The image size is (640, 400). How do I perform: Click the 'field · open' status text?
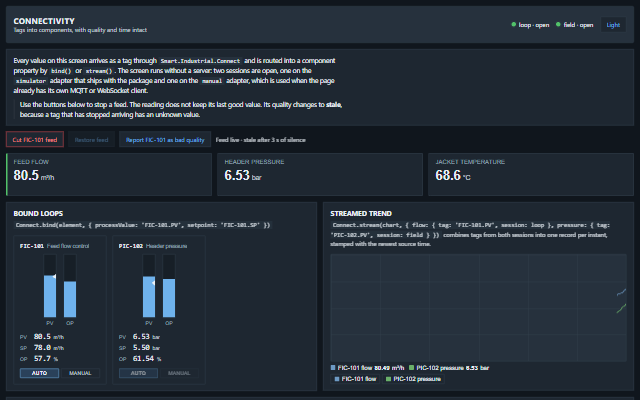578,25
